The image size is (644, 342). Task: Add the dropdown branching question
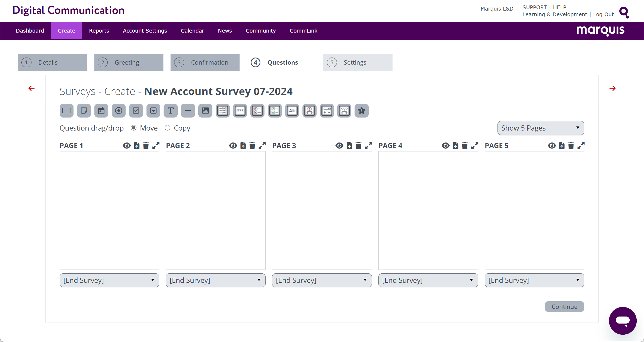pos(327,111)
